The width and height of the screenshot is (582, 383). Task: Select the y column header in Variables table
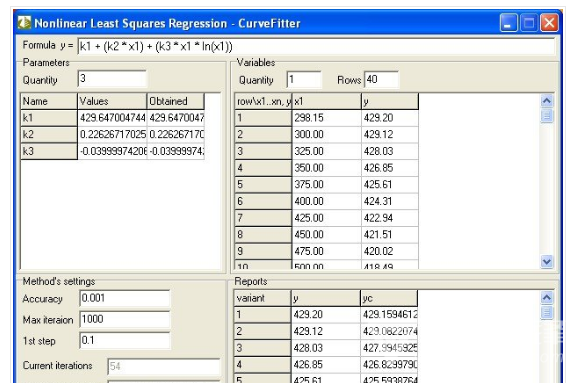pos(390,101)
